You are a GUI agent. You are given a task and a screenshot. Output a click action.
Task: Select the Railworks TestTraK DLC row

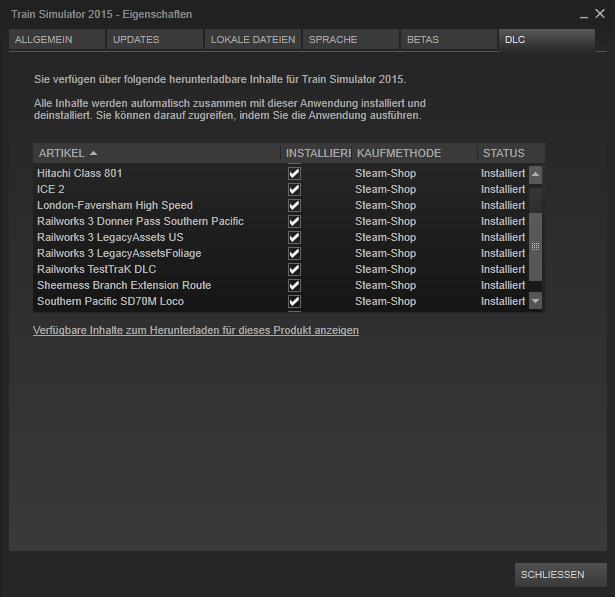[x=280, y=269]
